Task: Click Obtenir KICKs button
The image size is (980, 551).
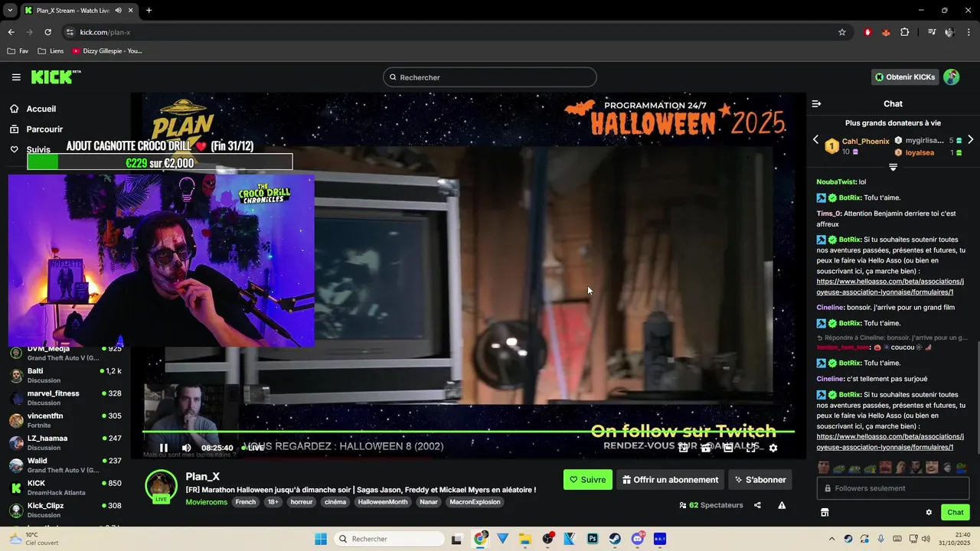Action: [905, 77]
